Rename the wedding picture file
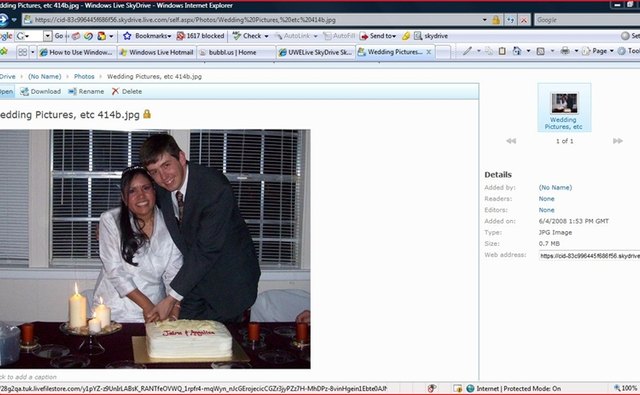Image resolution: width=640 pixels, height=395 pixels. pos(86,91)
